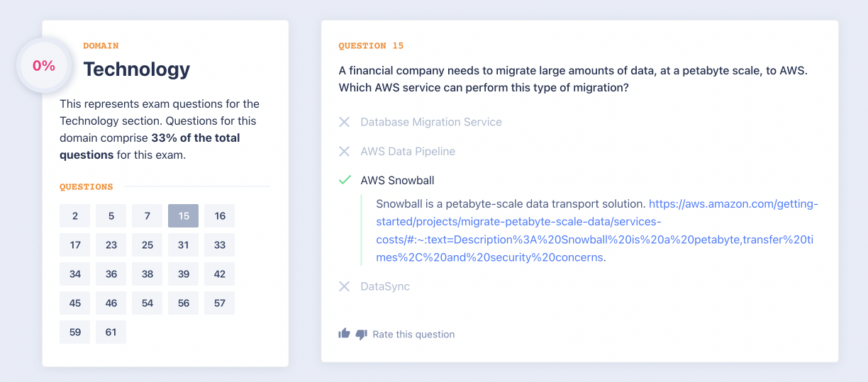
Task: Click the X icon beside DataSync
Action: [x=345, y=286]
